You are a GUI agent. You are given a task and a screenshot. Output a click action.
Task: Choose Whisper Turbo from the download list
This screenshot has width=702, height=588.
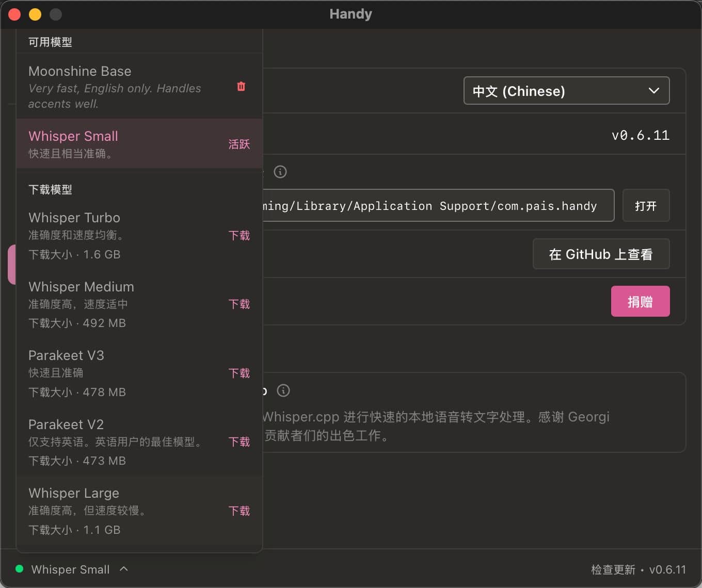(139, 235)
